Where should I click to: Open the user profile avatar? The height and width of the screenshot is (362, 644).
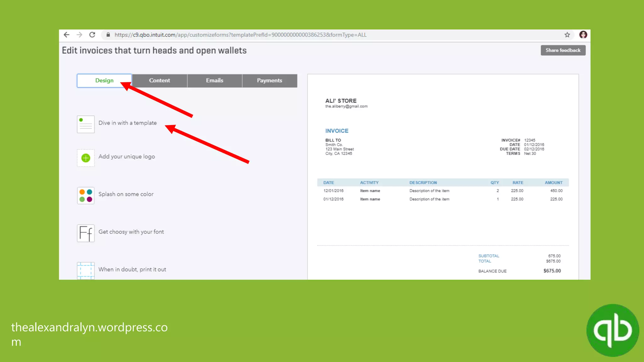coord(583,35)
